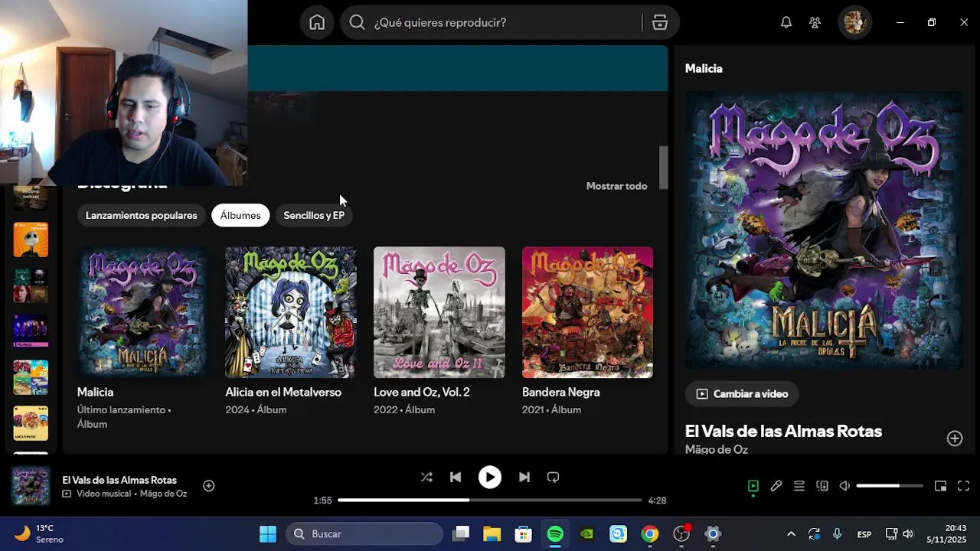Open connect to a device

point(822,485)
